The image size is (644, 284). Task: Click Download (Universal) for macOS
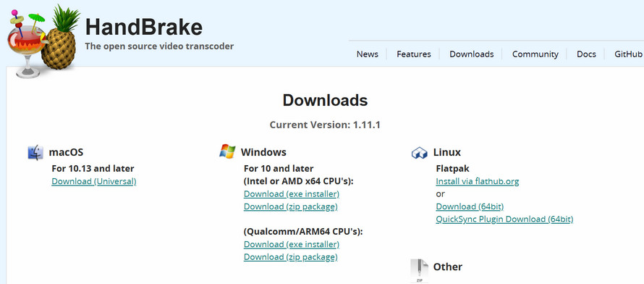(93, 181)
